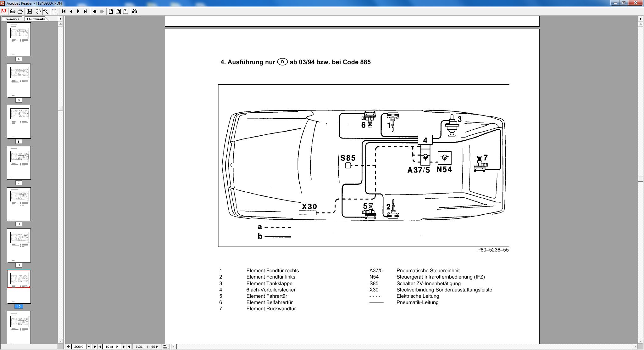
Task: Open the page layout menu in status bar
Action: click(166, 347)
